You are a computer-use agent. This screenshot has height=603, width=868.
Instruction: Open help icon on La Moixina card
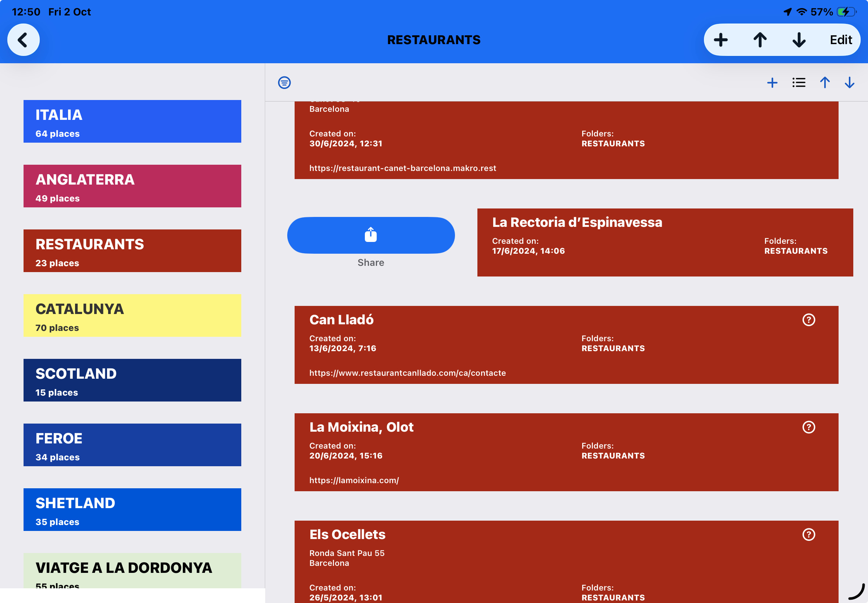[x=808, y=427]
